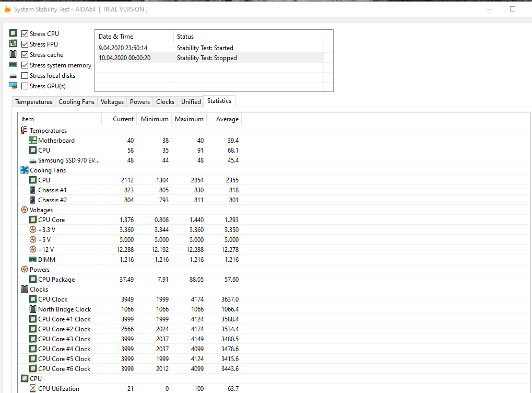Select the Statistics tab
The height and width of the screenshot is (393, 532).
click(x=219, y=101)
